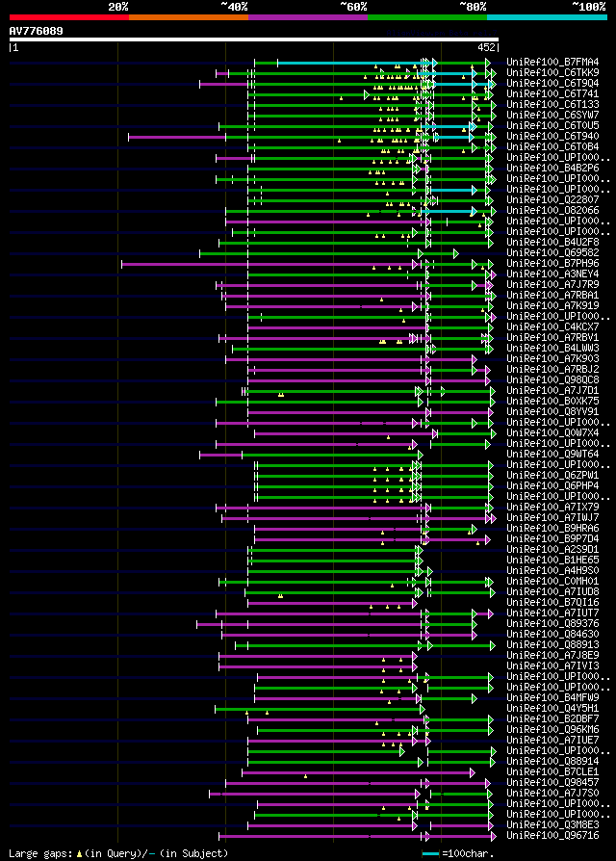616x861 pixels.
Task: Click the white AV776089 query sequence bar
Action: coord(253,39)
